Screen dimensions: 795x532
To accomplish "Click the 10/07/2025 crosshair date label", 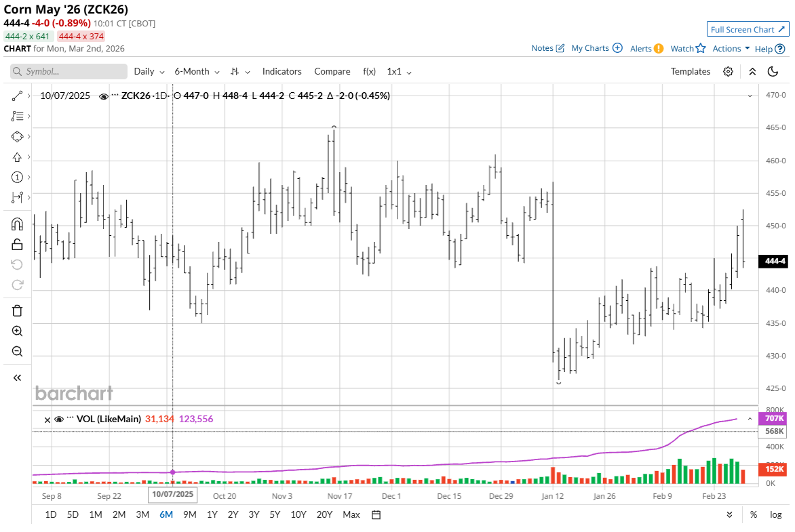I will [172, 494].
